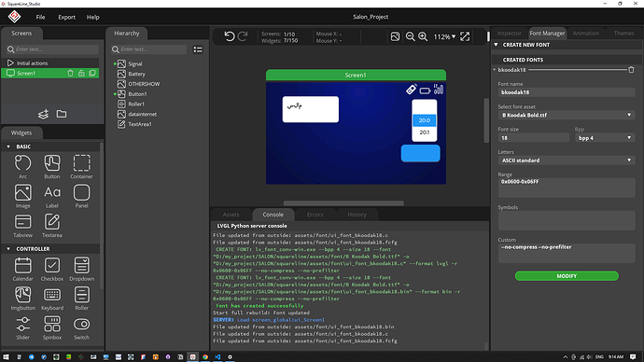The height and width of the screenshot is (362, 644).
Task: Select the Panel widget
Action: point(81,196)
